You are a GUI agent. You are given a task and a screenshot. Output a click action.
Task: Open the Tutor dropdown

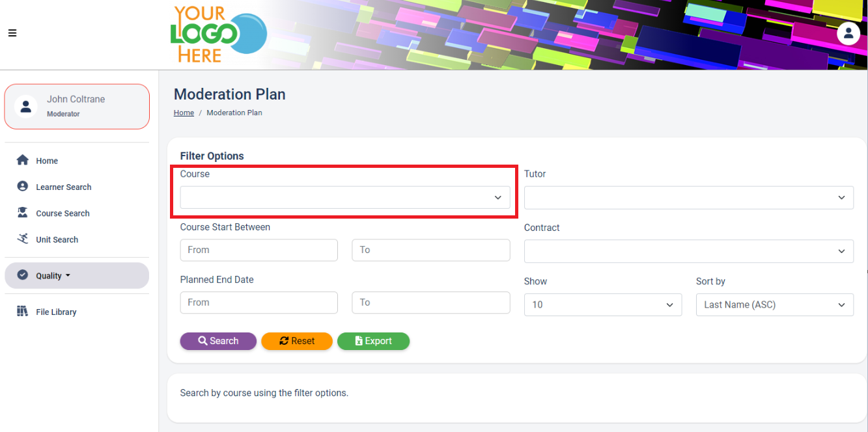coord(688,198)
